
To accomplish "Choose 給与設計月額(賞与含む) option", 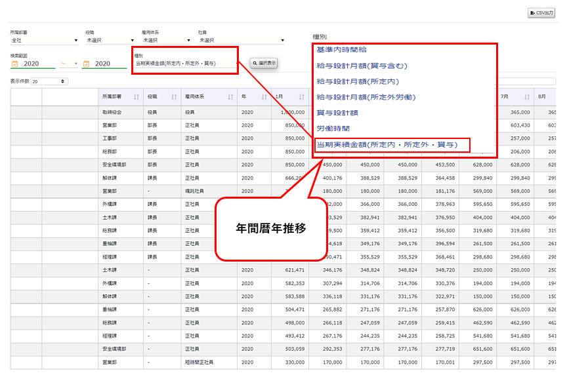I will point(362,66).
